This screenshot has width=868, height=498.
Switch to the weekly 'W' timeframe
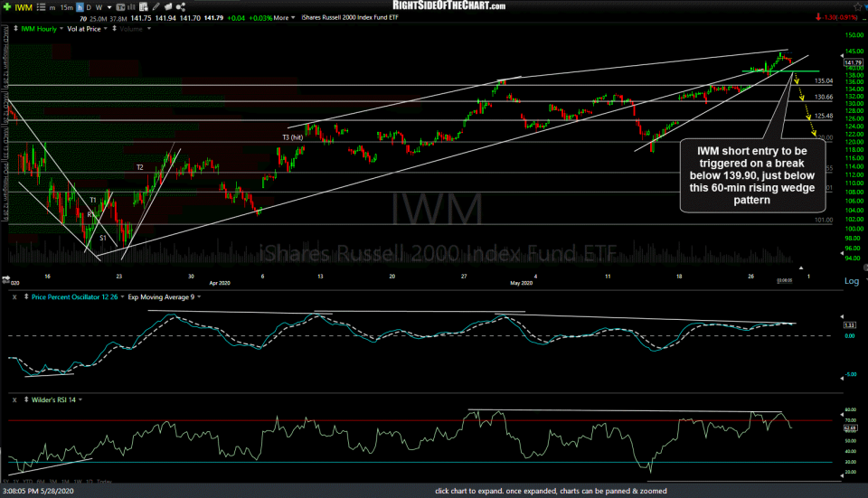click(99, 7)
